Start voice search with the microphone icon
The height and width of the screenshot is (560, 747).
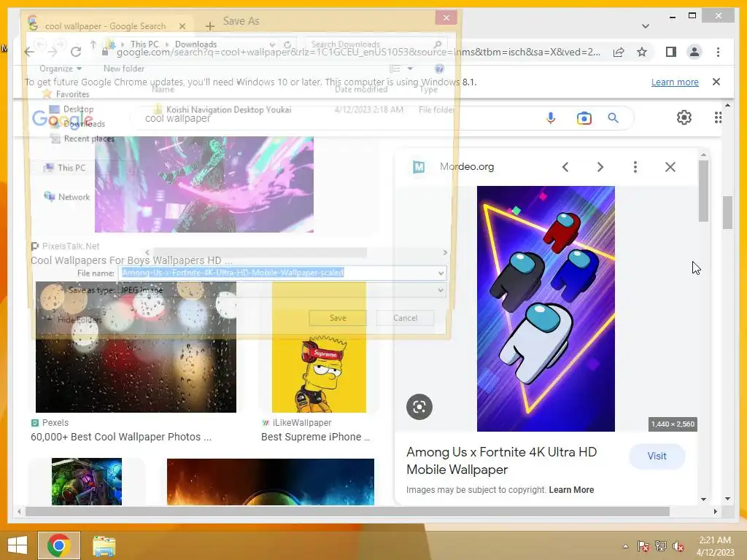(x=551, y=117)
